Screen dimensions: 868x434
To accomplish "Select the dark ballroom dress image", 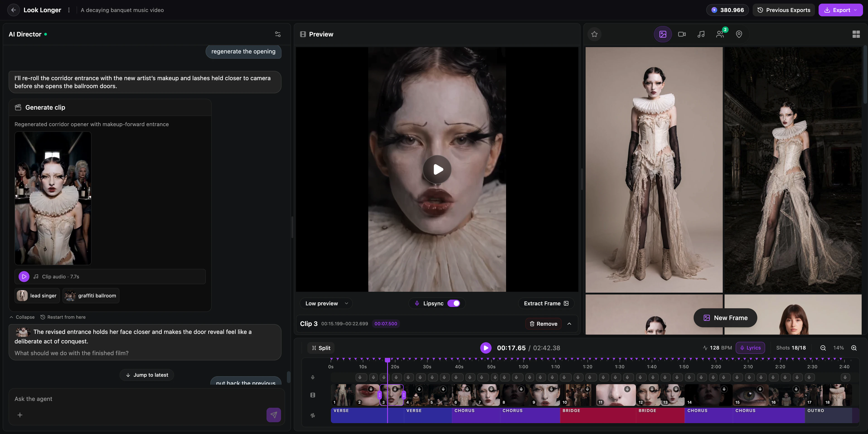I will [793, 170].
